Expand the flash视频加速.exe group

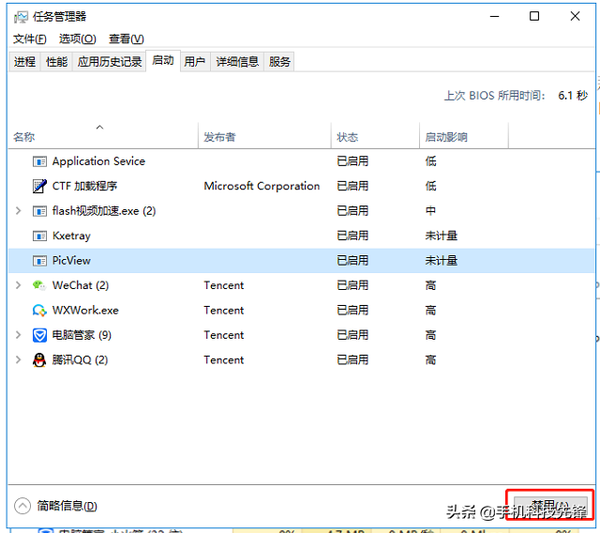[19, 211]
